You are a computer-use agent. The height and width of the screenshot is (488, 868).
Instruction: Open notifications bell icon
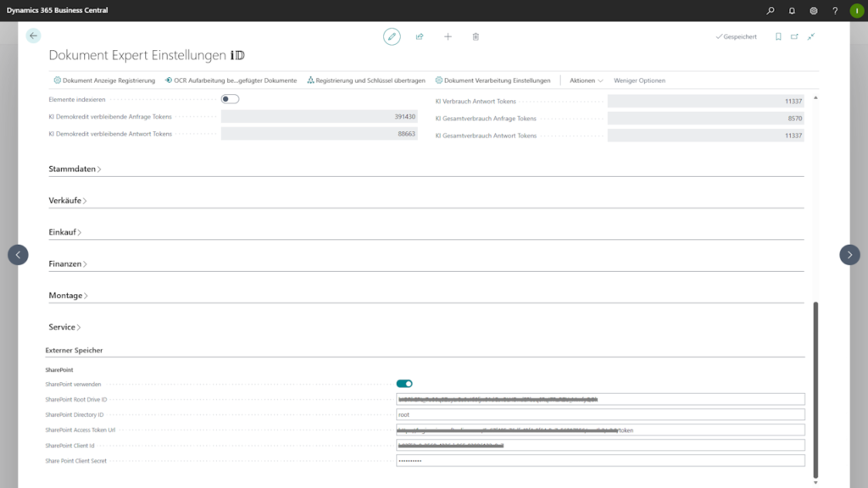pos(792,11)
